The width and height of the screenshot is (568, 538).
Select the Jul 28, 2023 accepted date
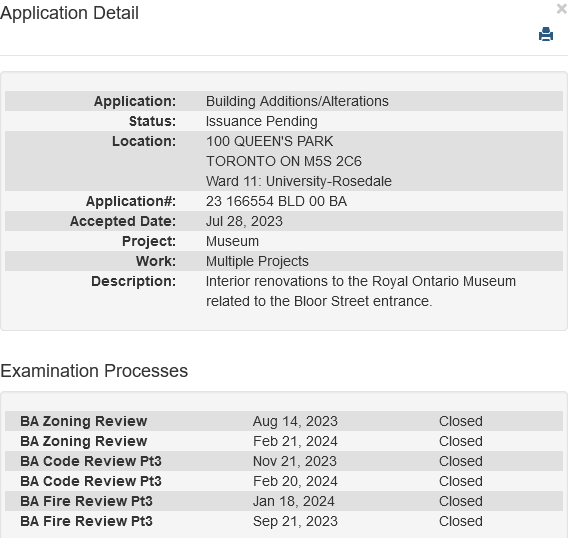click(244, 221)
